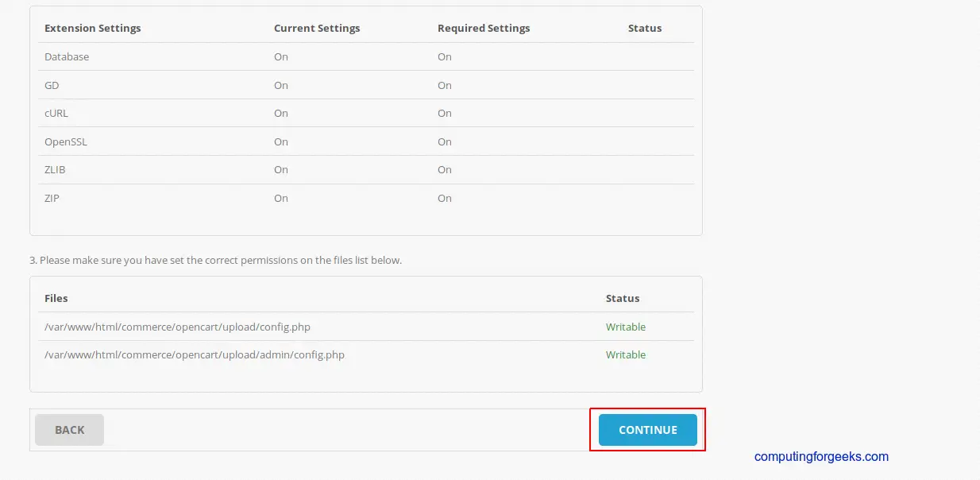Click the Writable status for admin/config.php
The image size is (980, 480).
click(x=625, y=354)
